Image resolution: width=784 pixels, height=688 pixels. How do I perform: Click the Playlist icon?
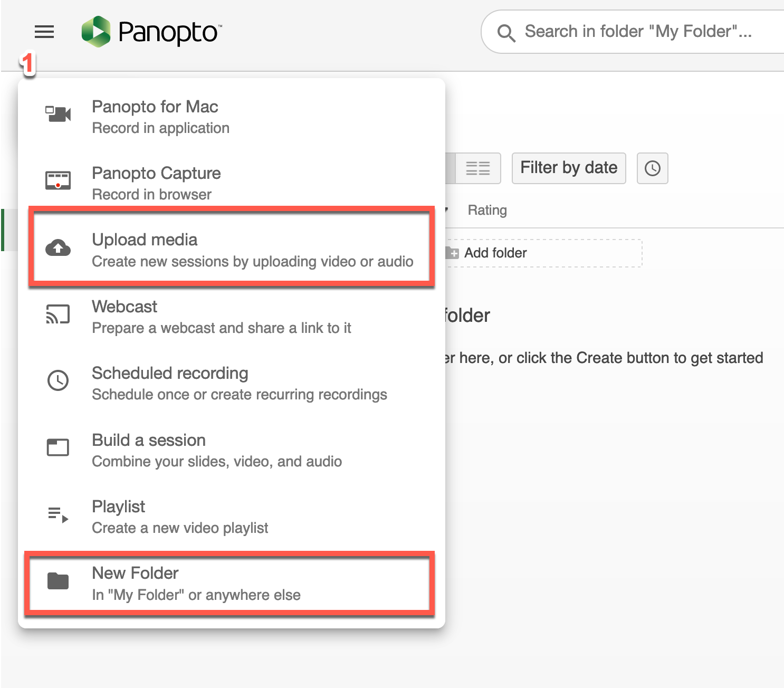(58, 514)
